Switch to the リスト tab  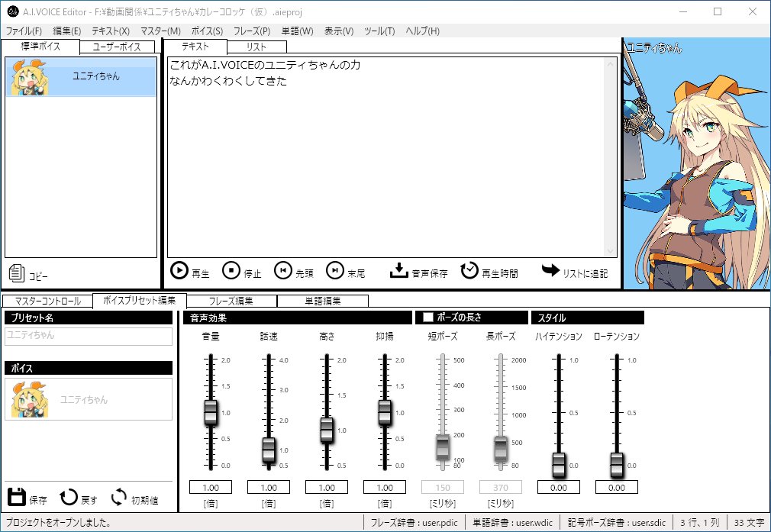coord(255,46)
